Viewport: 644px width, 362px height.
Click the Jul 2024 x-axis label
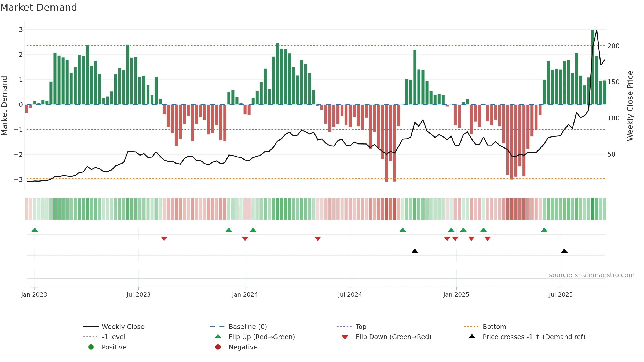[350, 294]
